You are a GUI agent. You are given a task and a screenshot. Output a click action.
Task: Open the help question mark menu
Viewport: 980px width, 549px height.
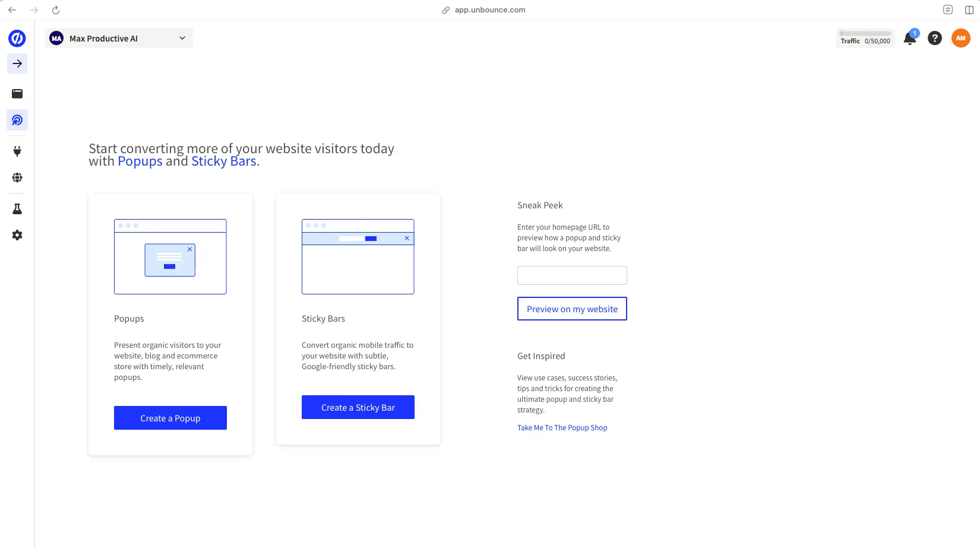[x=935, y=38]
